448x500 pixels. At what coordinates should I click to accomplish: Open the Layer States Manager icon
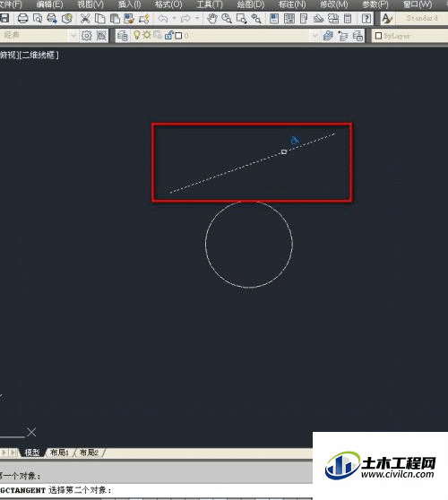pos(358,36)
